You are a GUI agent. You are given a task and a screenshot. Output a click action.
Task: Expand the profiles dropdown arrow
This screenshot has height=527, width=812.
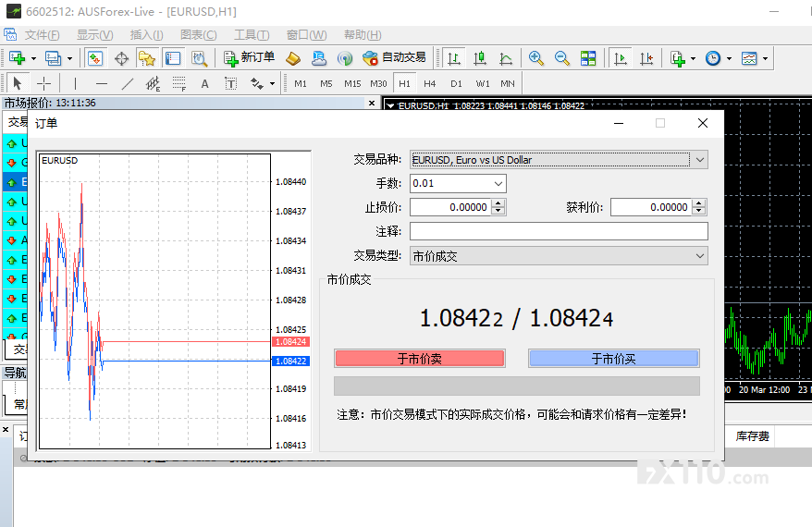[69, 59]
